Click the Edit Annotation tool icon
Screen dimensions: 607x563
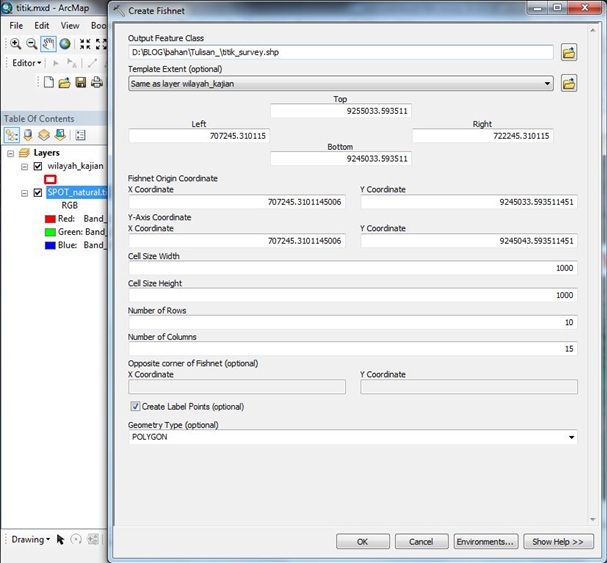pyautogui.click(x=72, y=63)
